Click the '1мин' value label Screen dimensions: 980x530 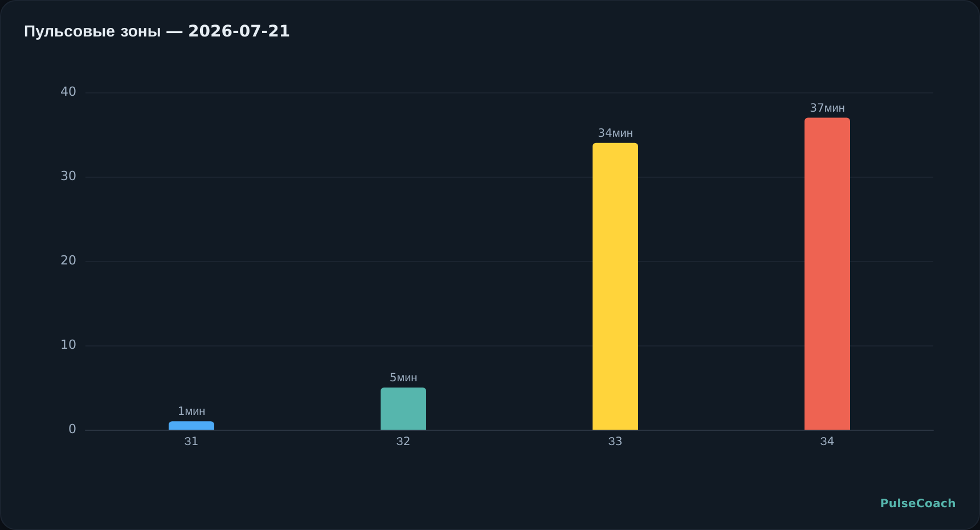click(191, 411)
